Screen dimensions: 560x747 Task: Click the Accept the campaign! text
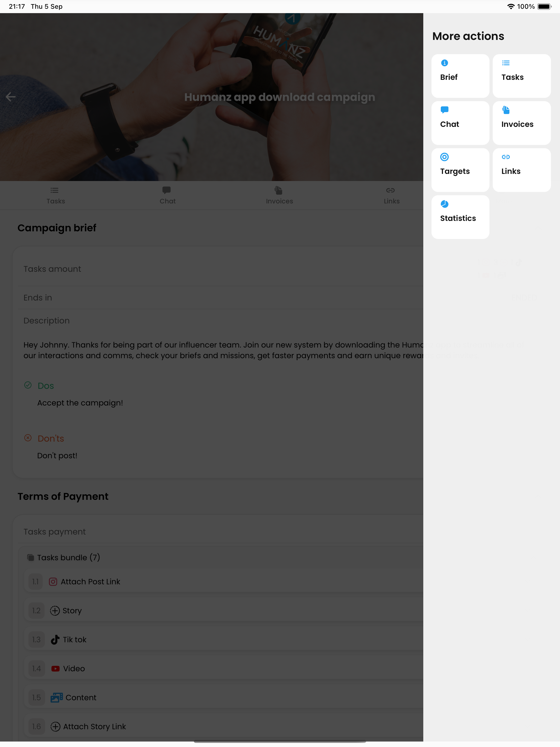[80, 403]
